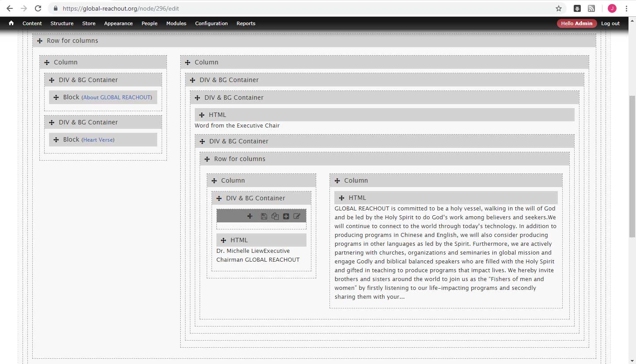Click move handle of the nested Row for columns

(207, 159)
